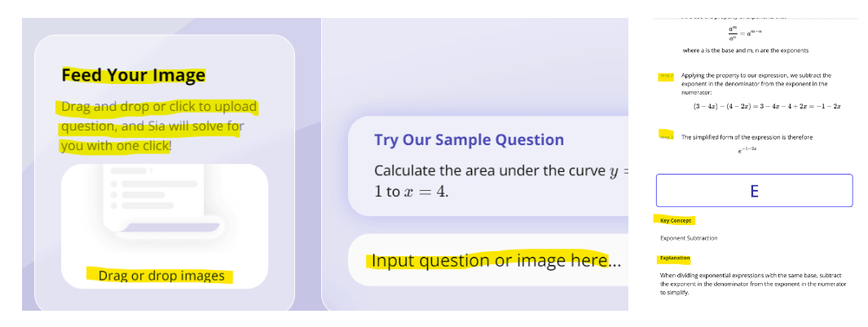Image resolution: width=868 pixels, height=327 pixels.
Task: Click the 'Applying the property' step description
Action: [756, 84]
